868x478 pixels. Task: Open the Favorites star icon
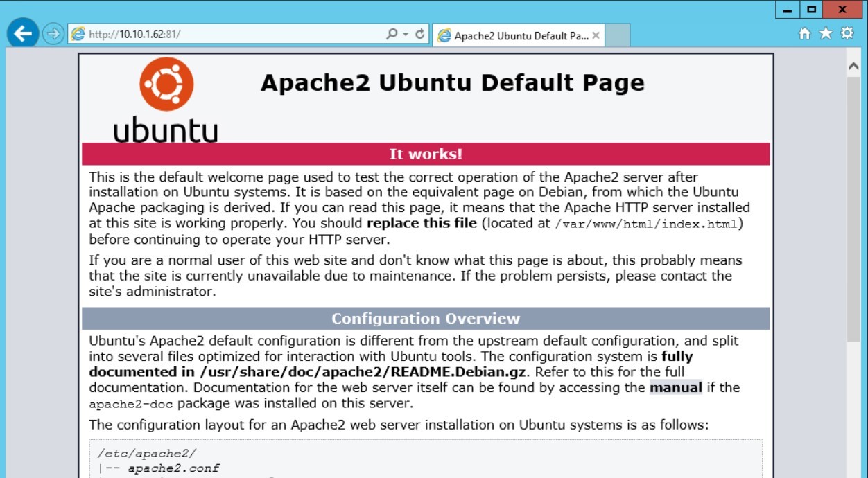point(826,33)
